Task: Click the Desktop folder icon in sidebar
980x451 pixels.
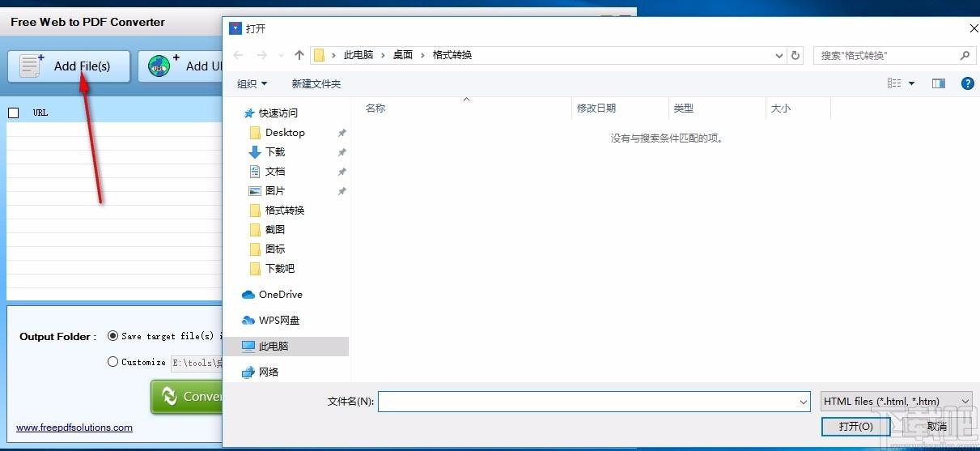Action: coord(255,133)
